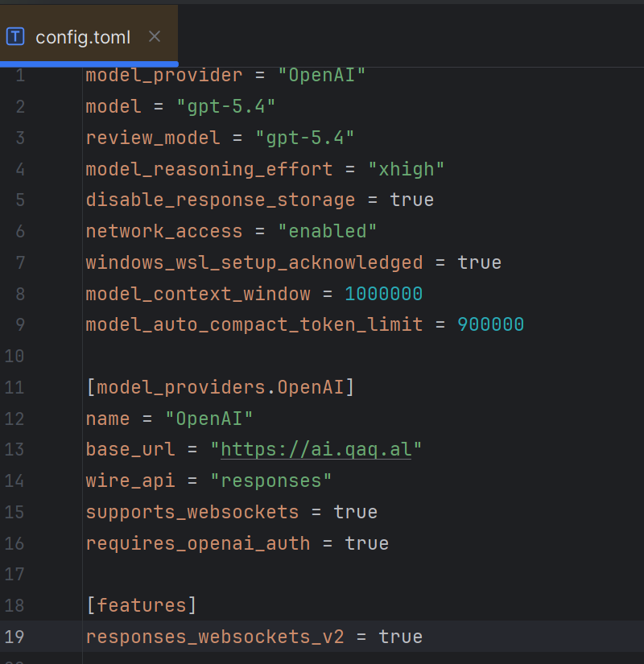Click the review_model key
This screenshot has width=644, height=664.
tap(153, 138)
